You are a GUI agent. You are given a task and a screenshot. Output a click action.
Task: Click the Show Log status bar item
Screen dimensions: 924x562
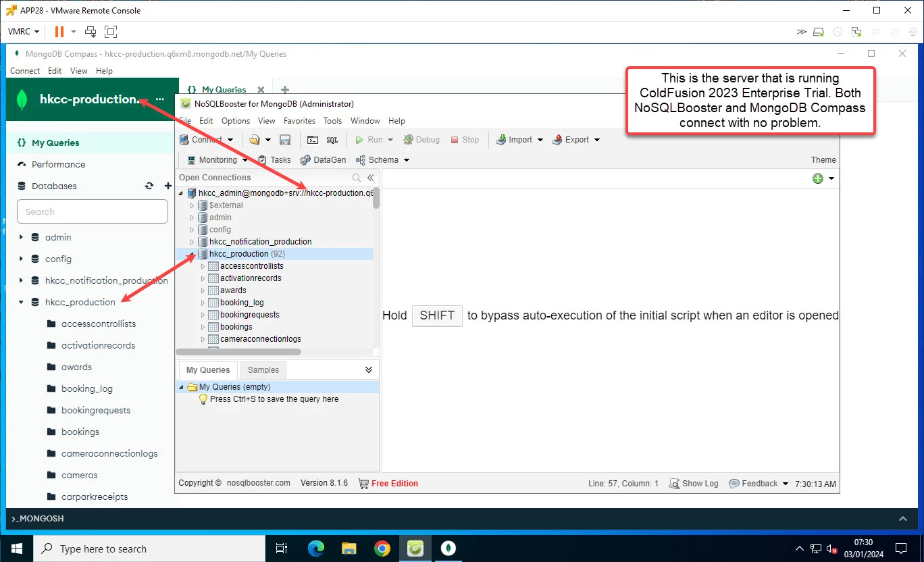694,484
